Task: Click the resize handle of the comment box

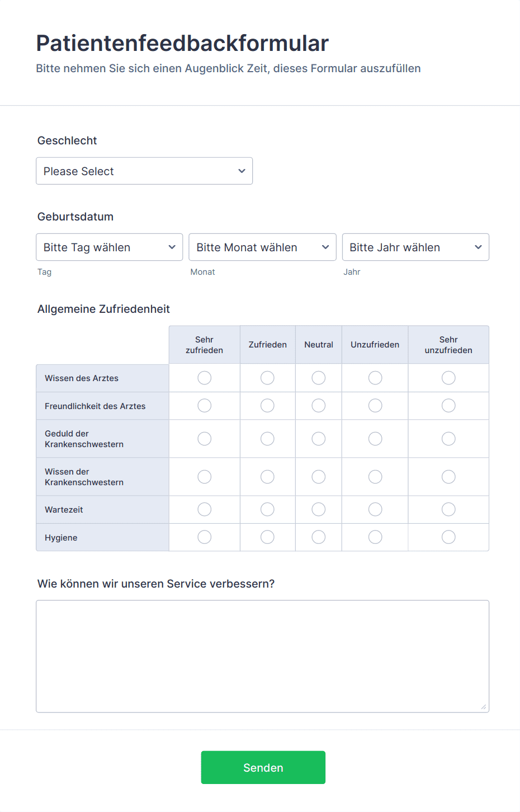Action: [x=483, y=707]
